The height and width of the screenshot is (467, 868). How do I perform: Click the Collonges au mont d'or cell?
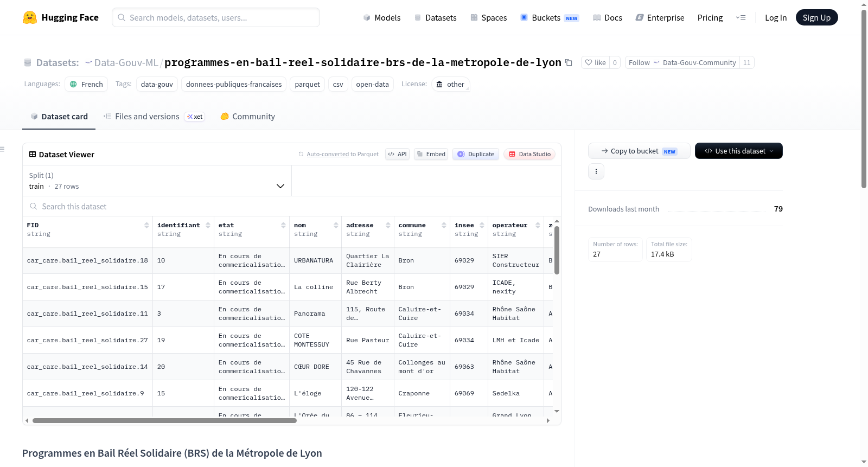point(422,367)
